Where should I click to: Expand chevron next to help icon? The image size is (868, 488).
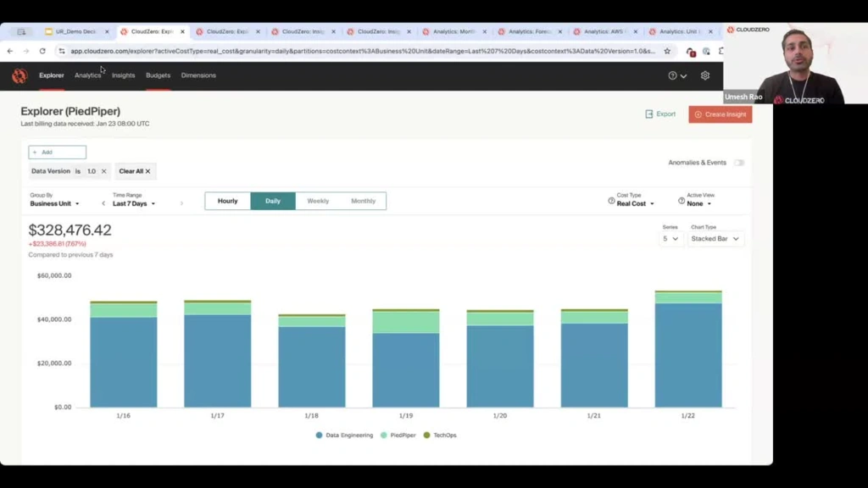[684, 76]
